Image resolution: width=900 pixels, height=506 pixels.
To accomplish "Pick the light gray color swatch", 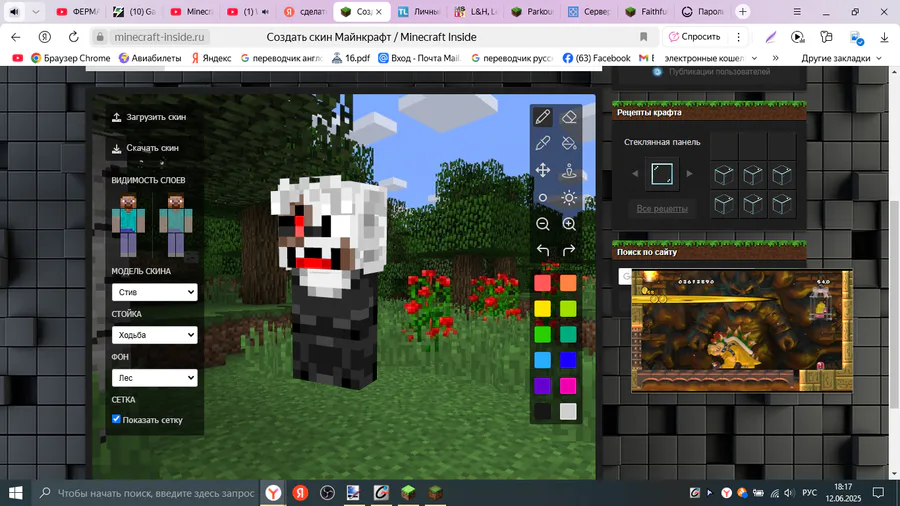I will [x=568, y=411].
